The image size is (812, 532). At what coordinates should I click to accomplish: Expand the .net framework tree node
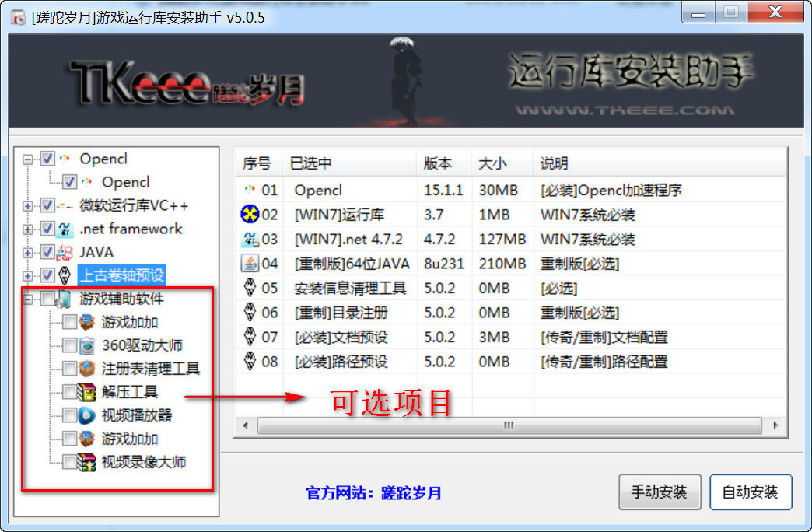29,229
